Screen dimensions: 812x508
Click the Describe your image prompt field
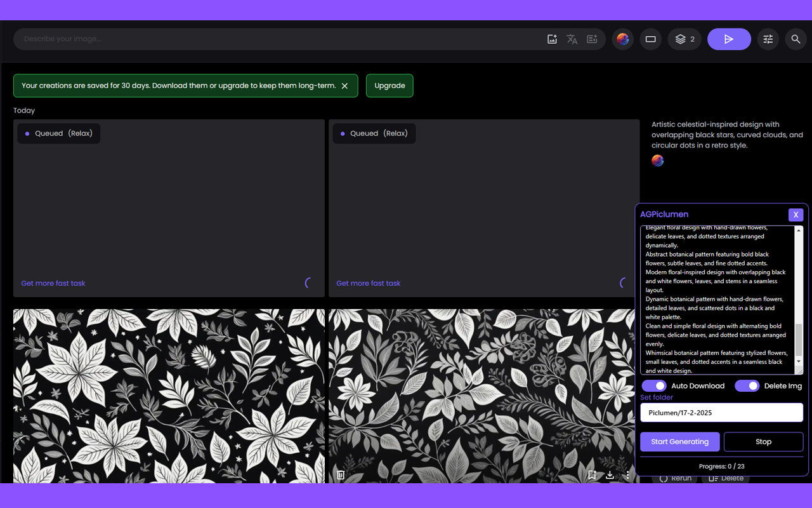click(x=279, y=39)
